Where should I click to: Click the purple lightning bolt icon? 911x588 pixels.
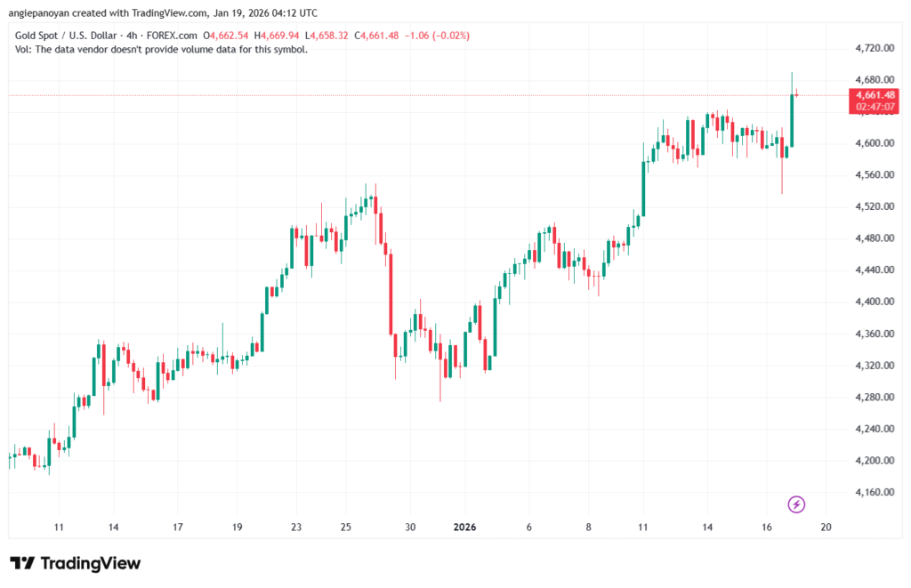tap(797, 504)
